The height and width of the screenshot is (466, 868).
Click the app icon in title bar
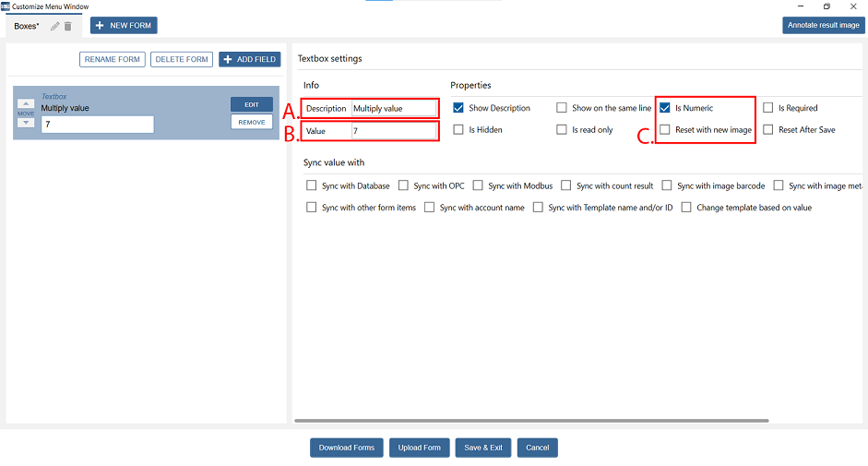click(x=6, y=6)
